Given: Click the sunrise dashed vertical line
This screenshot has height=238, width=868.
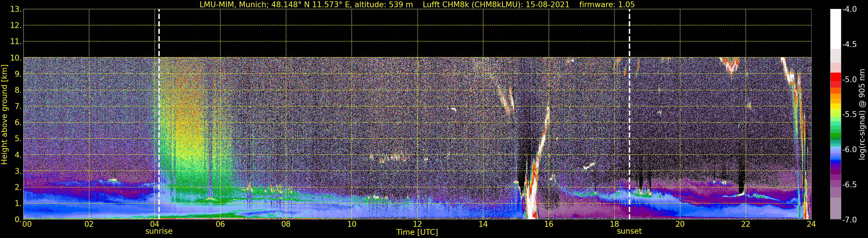Looking at the screenshot, I should 159,114.
